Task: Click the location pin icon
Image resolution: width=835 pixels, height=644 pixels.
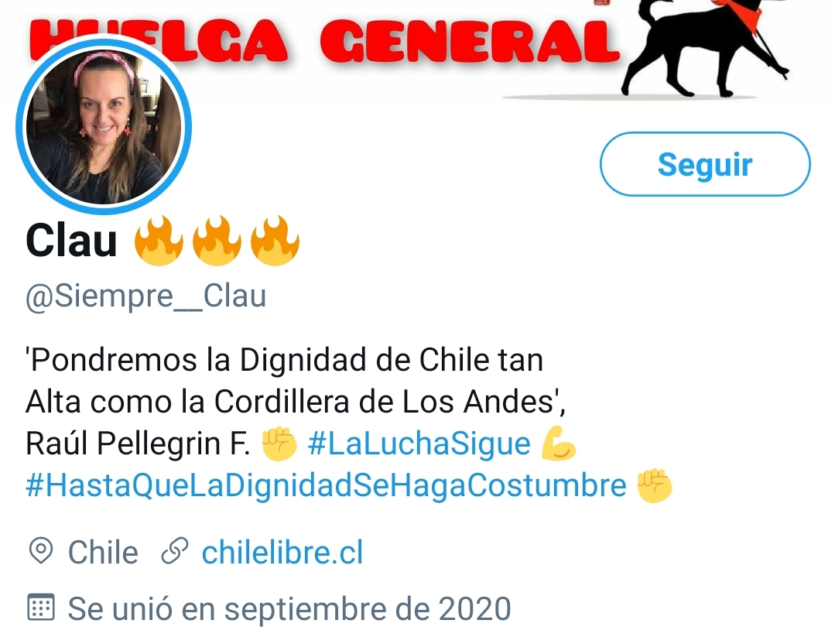Action: (x=40, y=551)
